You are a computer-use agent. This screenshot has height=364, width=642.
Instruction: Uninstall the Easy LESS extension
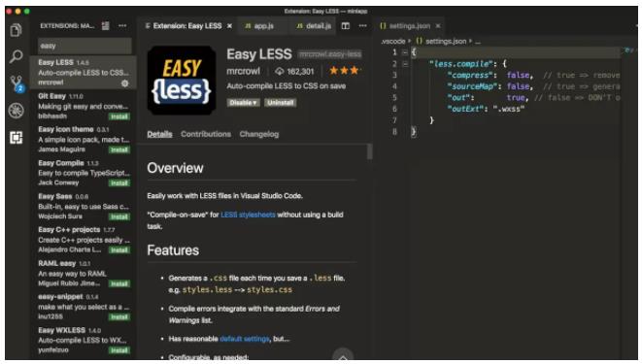coord(281,103)
